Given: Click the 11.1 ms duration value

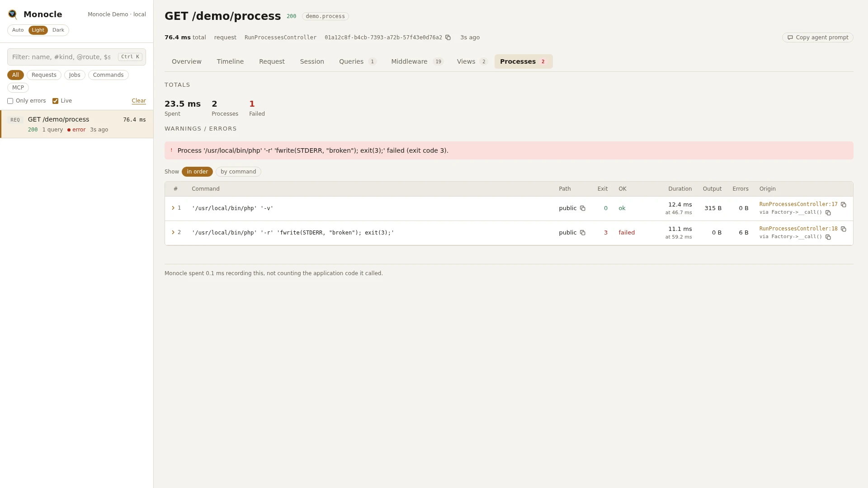Looking at the screenshot, I should pos(680,229).
